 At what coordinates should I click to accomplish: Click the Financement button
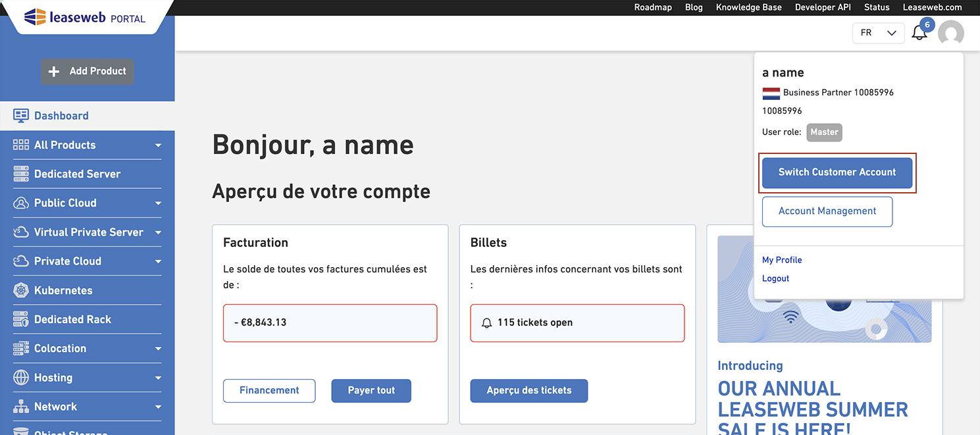(x=269, y=390)
